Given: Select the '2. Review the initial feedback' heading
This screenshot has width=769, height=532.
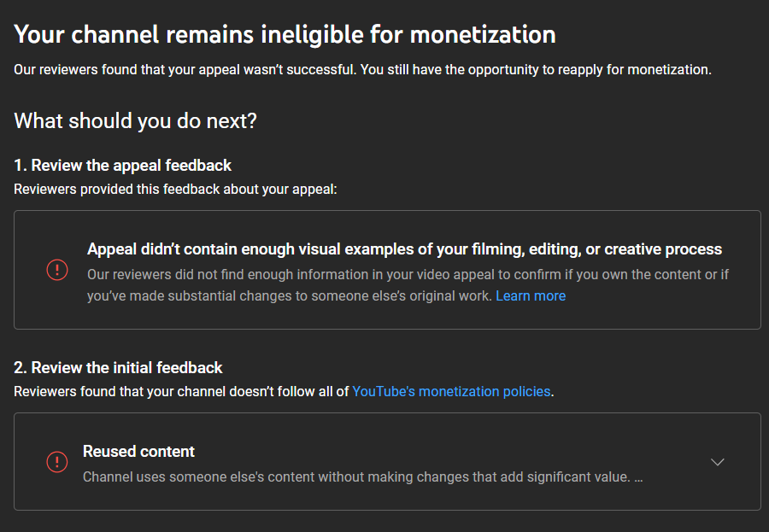Looking at the screenshot, I should pyautogui.click(x=118, y=367).
